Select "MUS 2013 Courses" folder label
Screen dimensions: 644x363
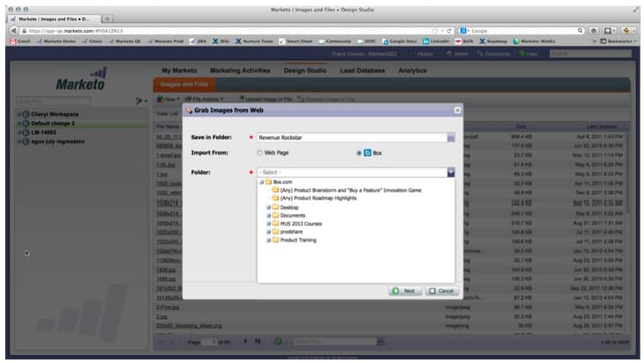pos(301,224)
